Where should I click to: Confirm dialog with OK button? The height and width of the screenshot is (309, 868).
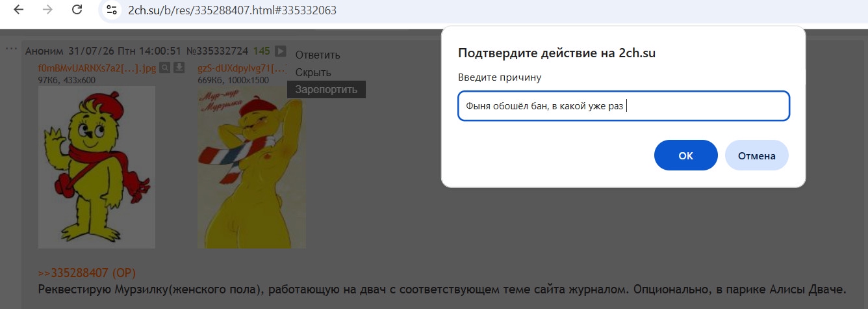(x=685, y=155)
